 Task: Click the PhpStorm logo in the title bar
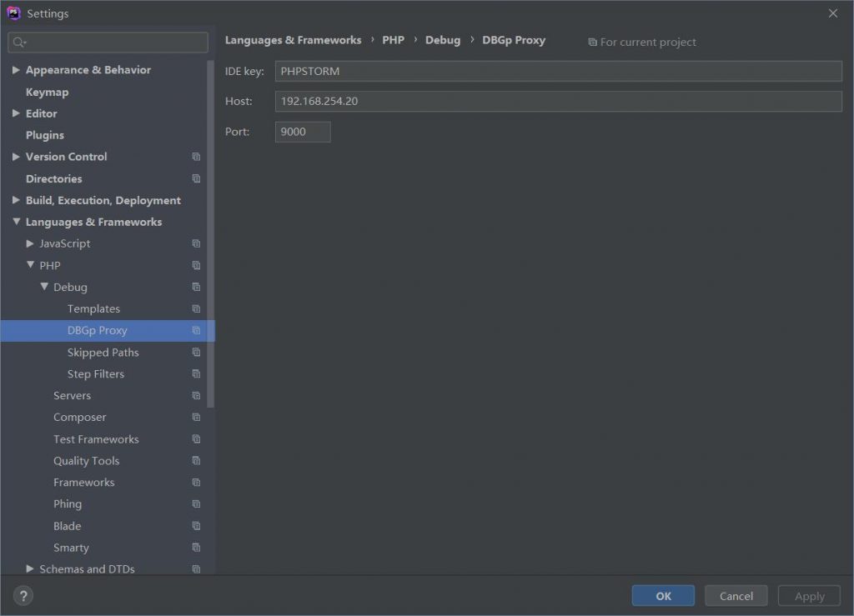(13, 13)
